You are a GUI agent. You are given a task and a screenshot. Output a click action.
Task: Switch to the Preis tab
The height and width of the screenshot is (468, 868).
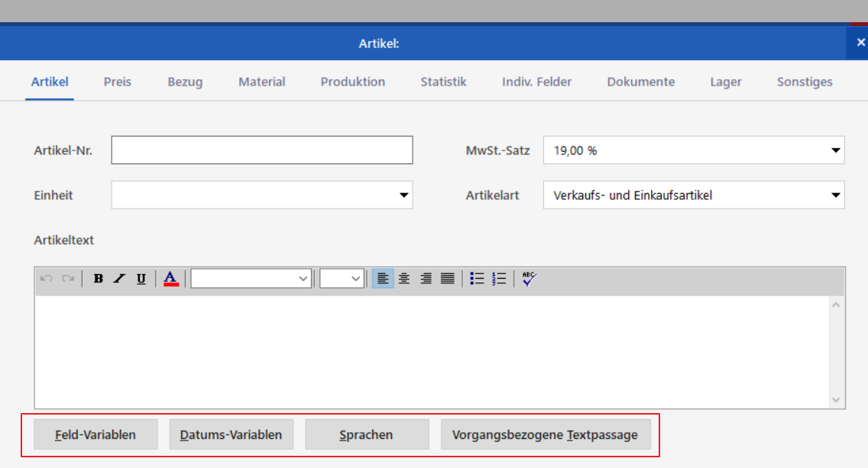coord(118,82)
